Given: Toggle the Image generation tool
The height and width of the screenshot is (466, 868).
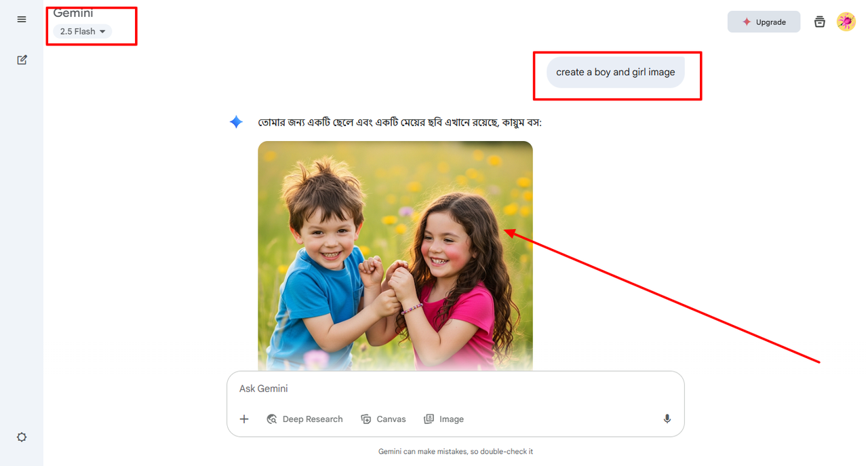Looking at the screenshot, I should tap(444, 419).
